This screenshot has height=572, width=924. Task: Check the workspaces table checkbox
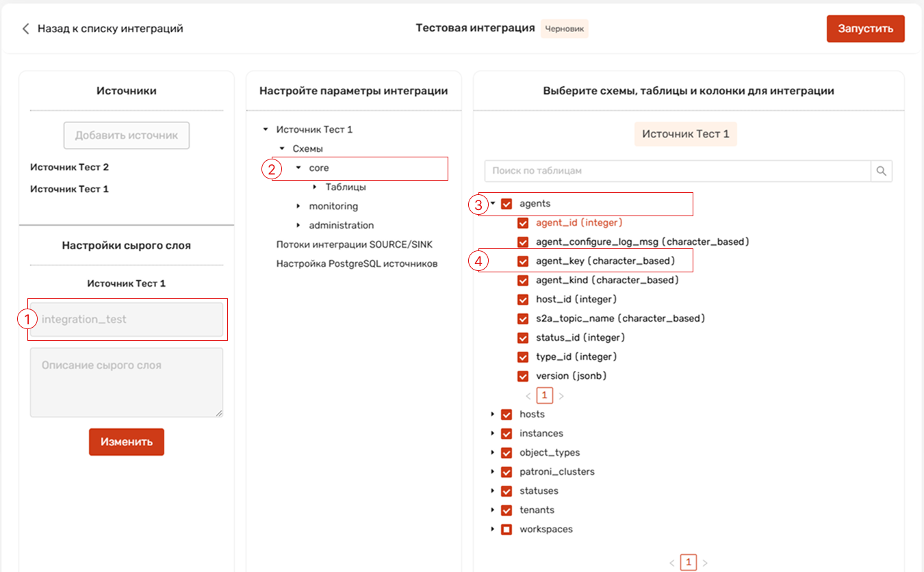click(506, 530)
